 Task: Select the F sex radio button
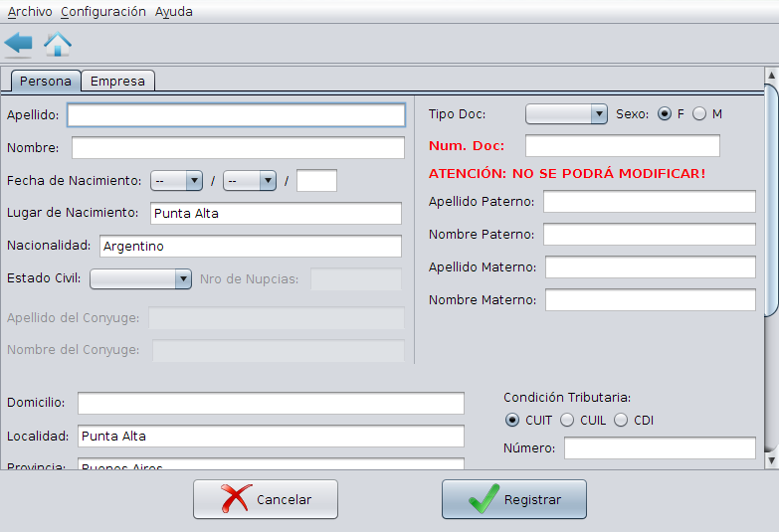click(x=665, y=114)
